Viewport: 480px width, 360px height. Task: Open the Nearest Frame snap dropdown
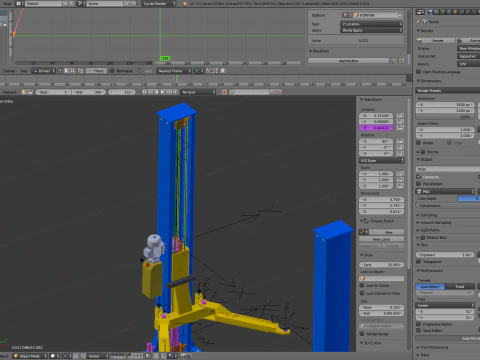tap(174, 71)
